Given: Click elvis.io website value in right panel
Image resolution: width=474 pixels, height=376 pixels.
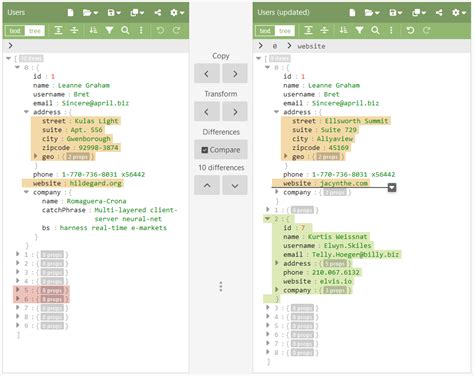Looking at the screenshot, I should (x=336, y=281).
